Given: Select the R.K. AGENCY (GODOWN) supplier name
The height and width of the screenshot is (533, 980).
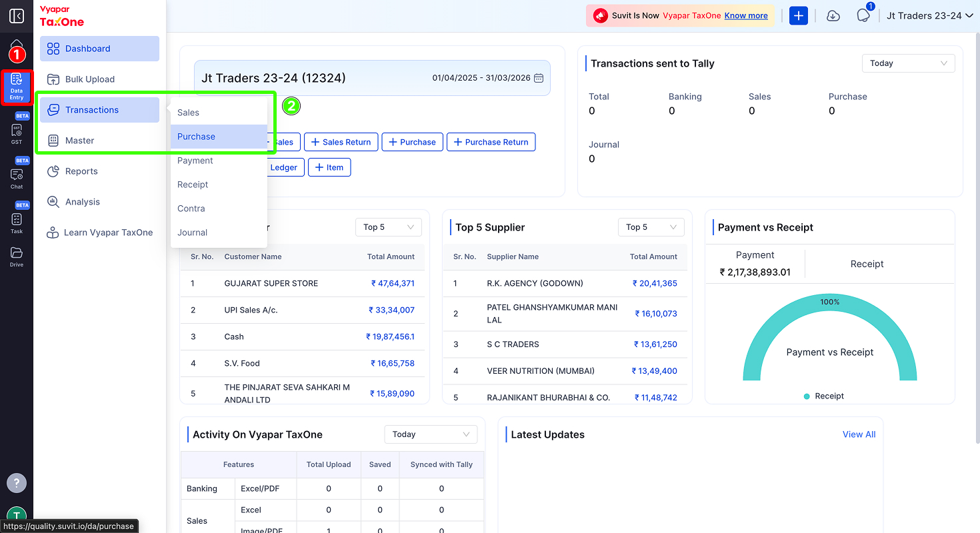Looking at the screenshot, I should pos(535,283).
